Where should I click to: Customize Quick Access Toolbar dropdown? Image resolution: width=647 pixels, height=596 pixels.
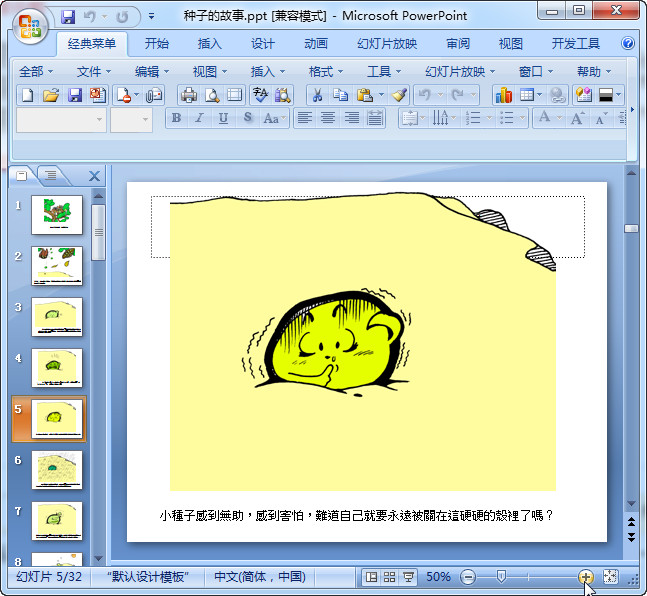tap(151, 17)
